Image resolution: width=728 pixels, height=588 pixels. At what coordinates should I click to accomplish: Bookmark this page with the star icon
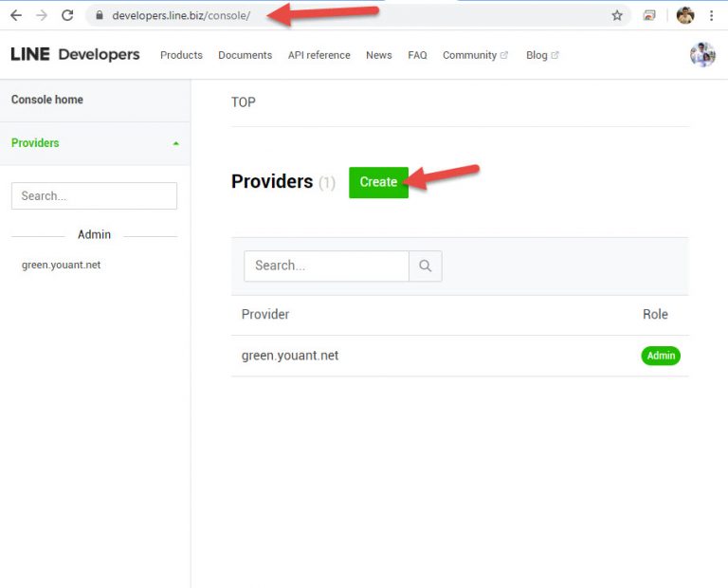pos(616,15)
